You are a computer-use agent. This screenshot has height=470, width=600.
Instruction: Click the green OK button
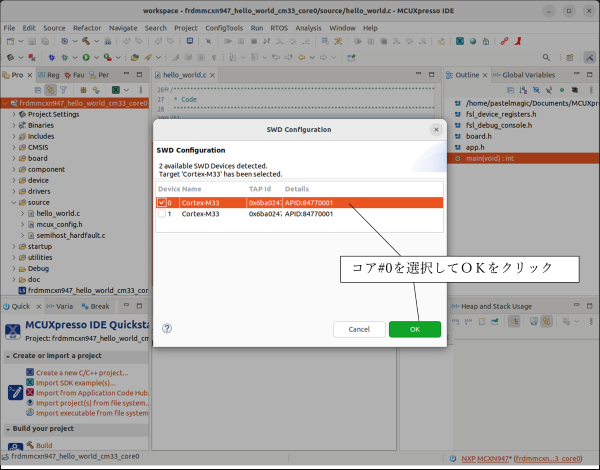[x=414, y=329]
